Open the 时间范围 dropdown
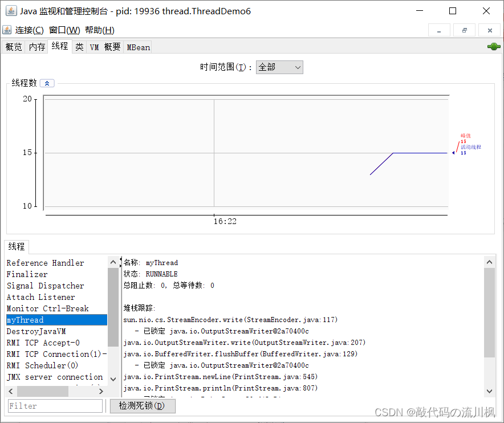The width and height of the screenshot is (504, 423). click(x=279, y=67)
